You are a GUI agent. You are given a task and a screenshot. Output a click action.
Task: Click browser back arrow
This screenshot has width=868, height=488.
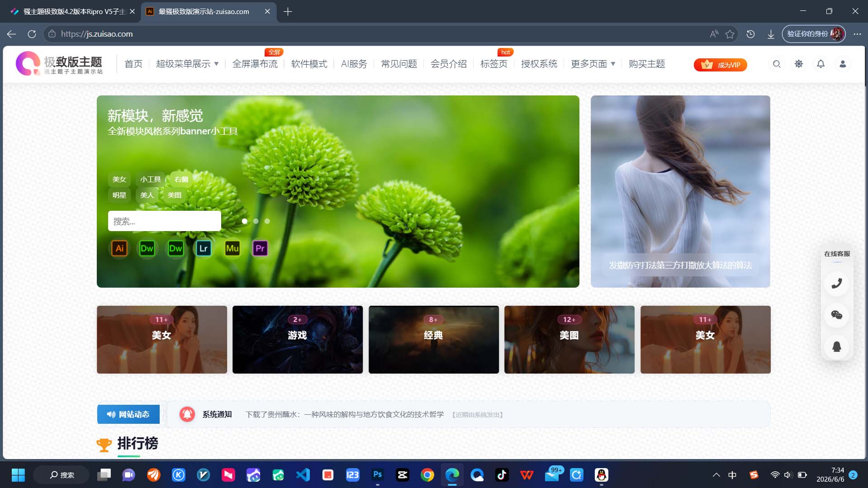pyautogui.click(x=12, y=34)
